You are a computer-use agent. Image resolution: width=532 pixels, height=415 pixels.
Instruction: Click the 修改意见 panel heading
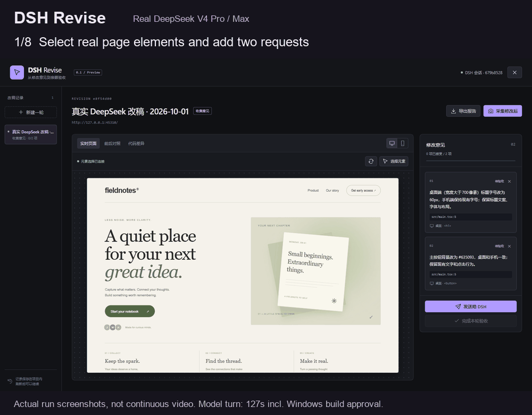pyautogui.click(x=436, y=145)
